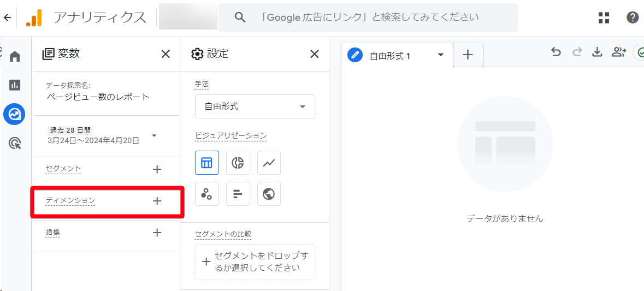Select donut chart visualization icon

click(238, 163)
